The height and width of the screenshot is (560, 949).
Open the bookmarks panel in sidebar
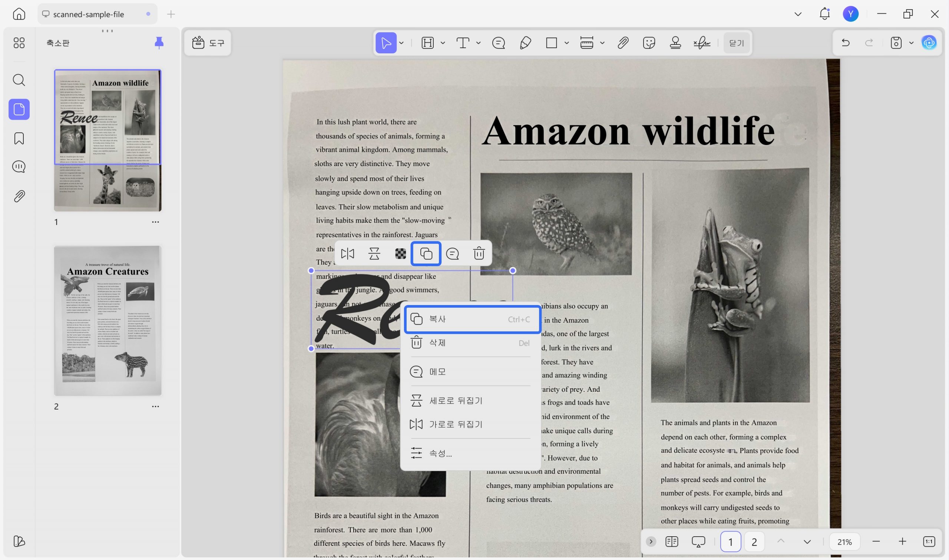pyautogui.click(x=19, y=139)
